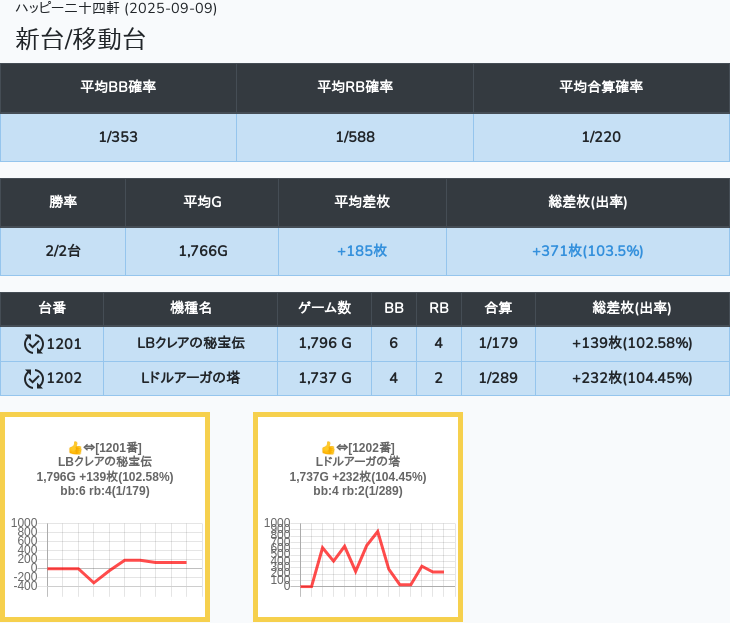
Task: Click the 平均BB確率 header cell
Action: tap(118, 88)
